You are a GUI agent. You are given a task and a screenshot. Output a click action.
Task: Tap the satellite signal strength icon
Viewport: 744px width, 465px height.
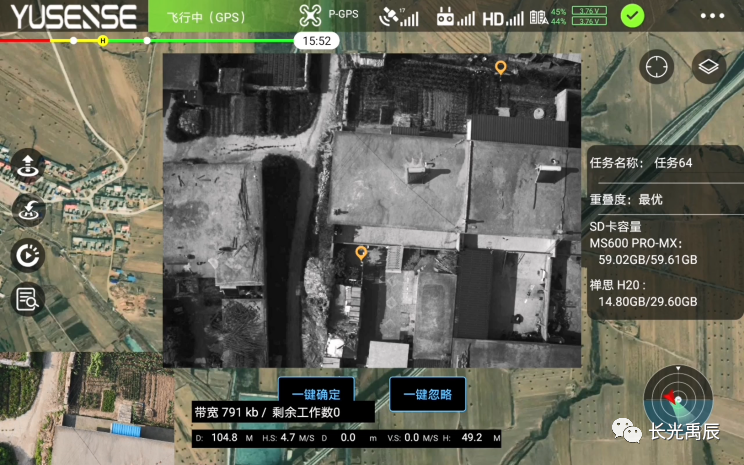(x=399, y=16)
